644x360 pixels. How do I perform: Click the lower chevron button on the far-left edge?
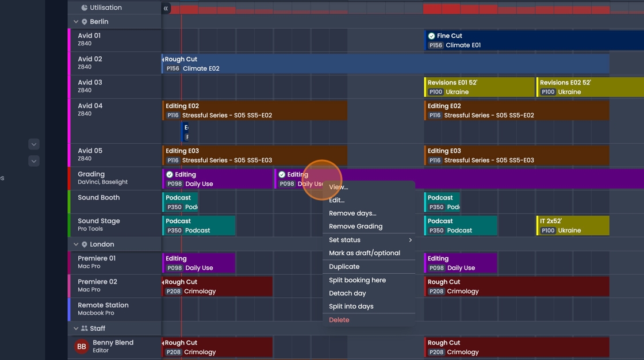coord(33,161)
